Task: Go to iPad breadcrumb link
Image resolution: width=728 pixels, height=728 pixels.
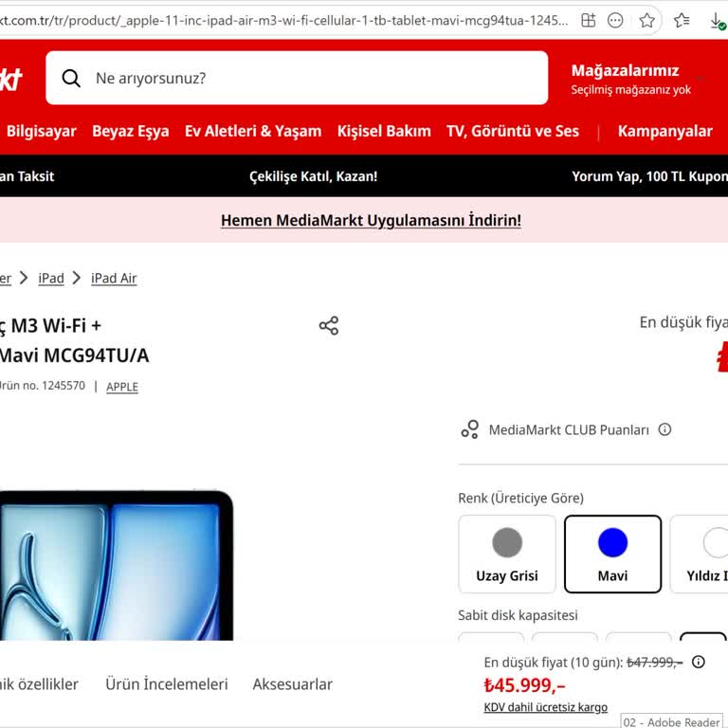Action: 51,278
